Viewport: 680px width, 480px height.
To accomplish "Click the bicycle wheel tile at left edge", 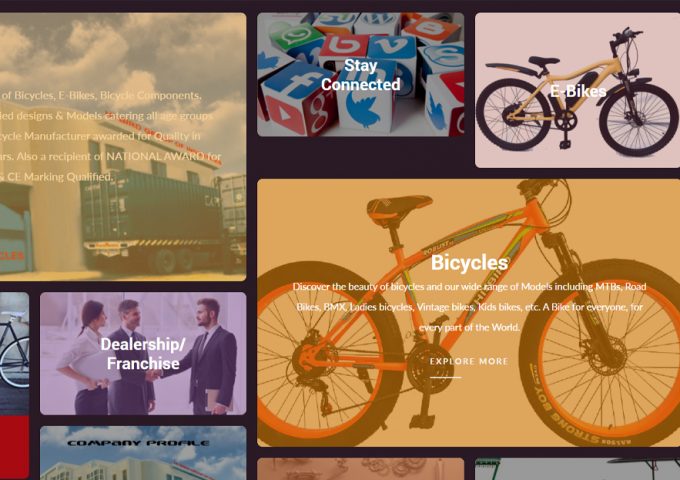I will [14, 353].
